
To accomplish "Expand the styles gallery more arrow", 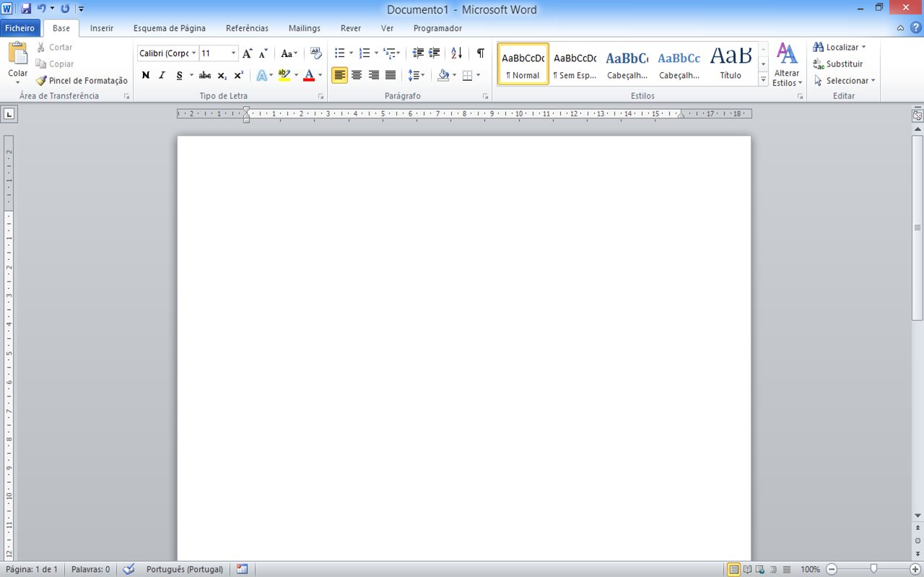I will [x=763, y=80].
